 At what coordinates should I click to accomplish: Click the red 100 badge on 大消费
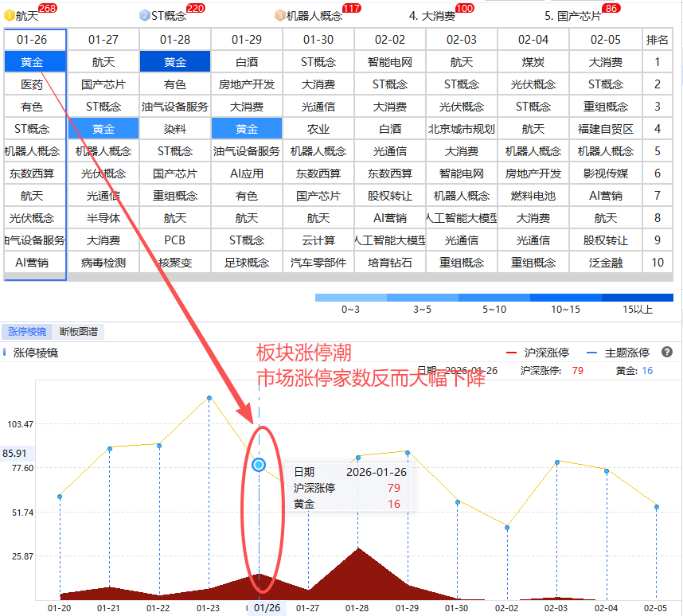pyautogui.click(x=464, y=8)
